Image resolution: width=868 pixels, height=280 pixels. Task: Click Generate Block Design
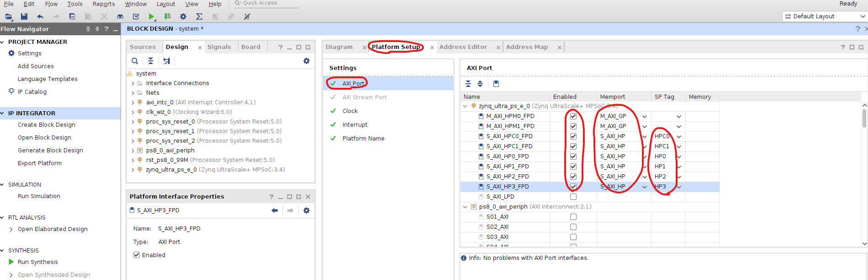(x=50, y=151)
